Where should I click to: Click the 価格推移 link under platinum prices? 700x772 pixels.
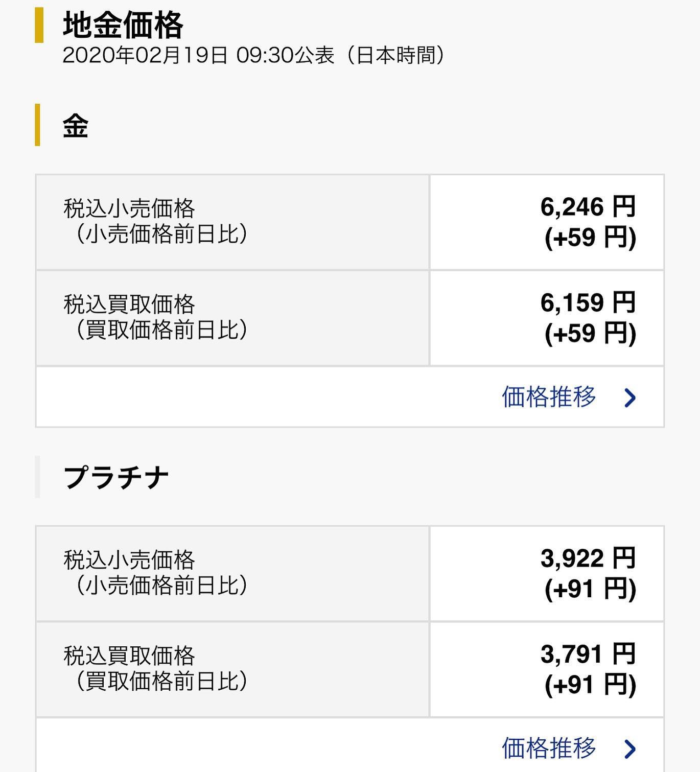(x=549, y=748)
